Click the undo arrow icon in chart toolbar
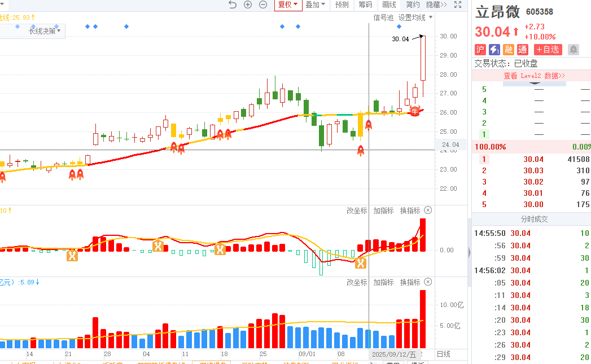 pyautogui.click(x=233, y=5)
